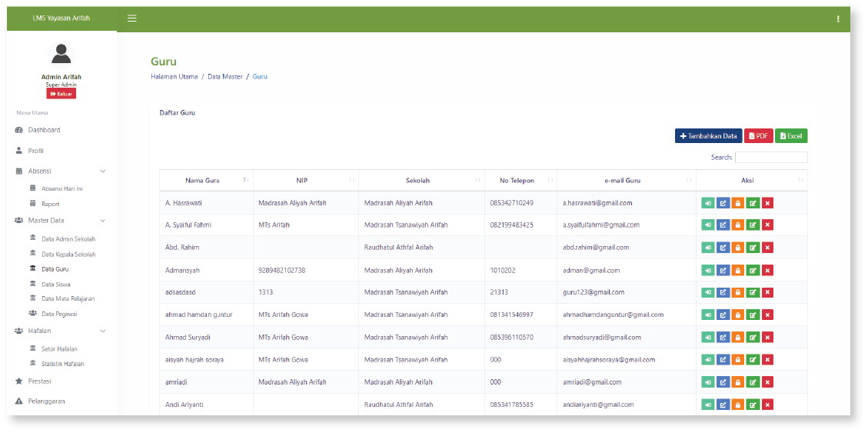Screen dimensions: 868x433
Task: Click the red delete icon for A. Syaiful Fahmi
Action: (767, 225)
